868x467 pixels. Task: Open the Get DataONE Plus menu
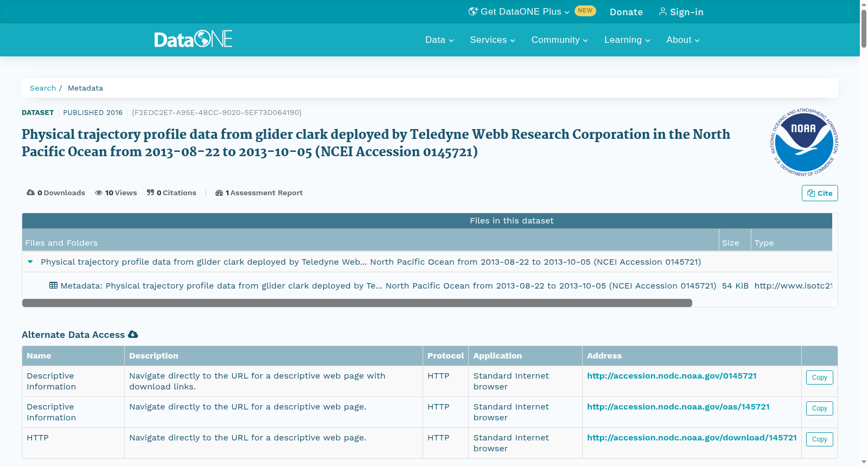pyautogui.click(x=519, y=11)
